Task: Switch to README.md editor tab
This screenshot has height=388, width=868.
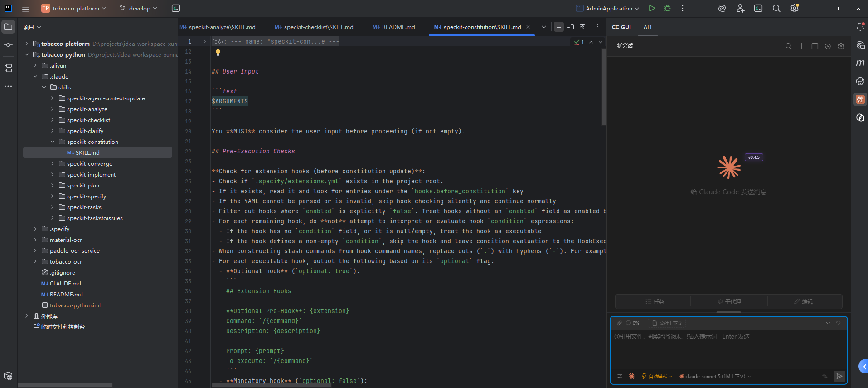Action: click(394, 27)
